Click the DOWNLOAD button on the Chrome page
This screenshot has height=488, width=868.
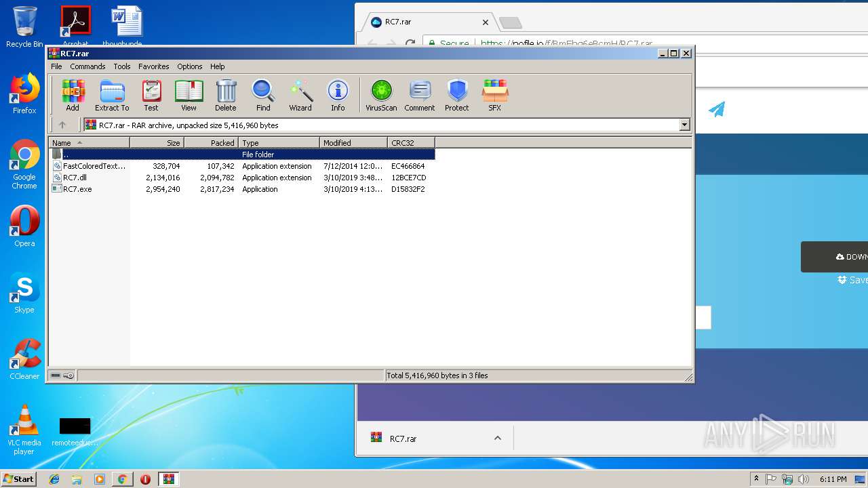pyautogui.click(x=835, y=257)
